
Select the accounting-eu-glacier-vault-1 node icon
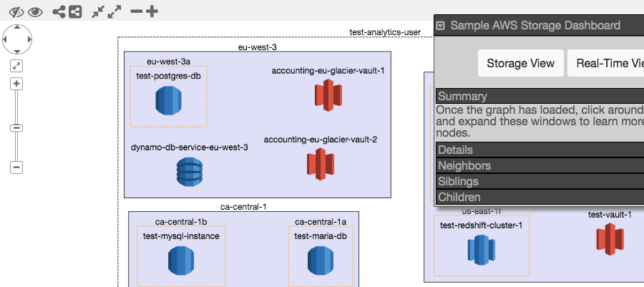coord(328,95)
